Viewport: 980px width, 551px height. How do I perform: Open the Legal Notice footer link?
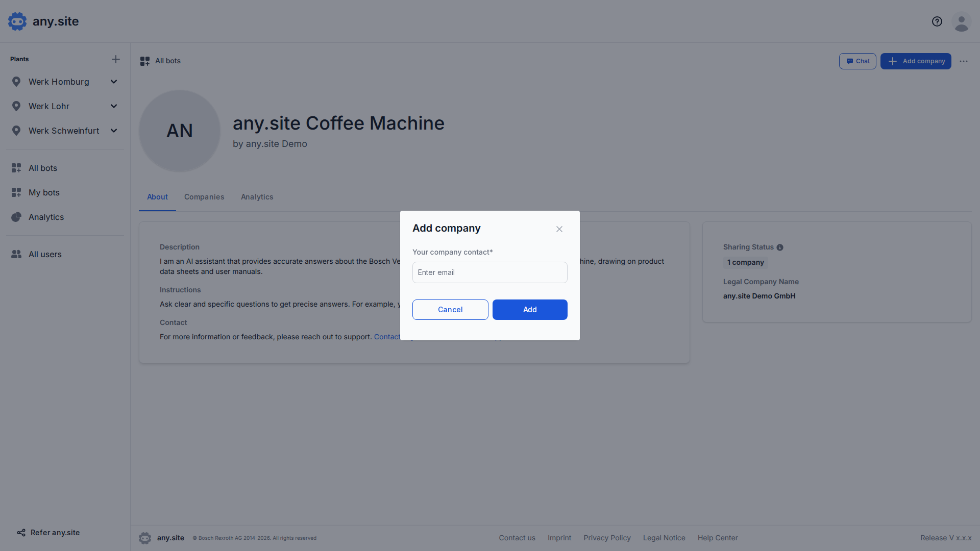click(x=664, y=538)
